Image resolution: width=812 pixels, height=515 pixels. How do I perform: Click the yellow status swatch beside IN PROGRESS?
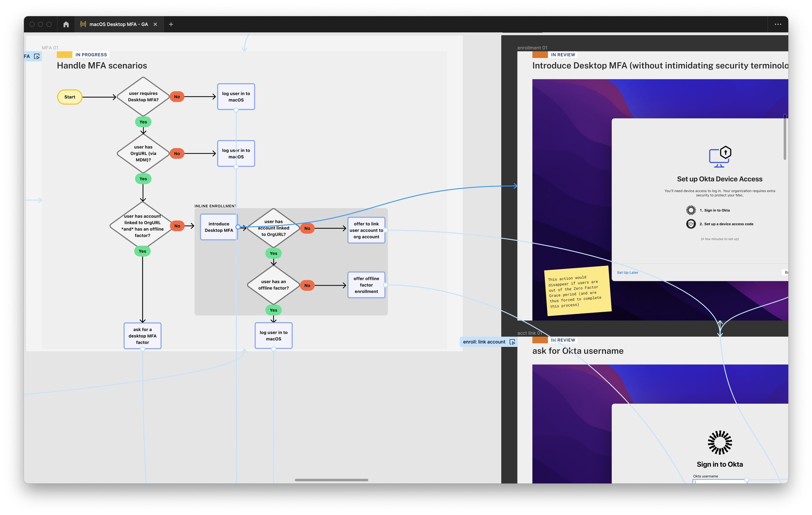64,55
